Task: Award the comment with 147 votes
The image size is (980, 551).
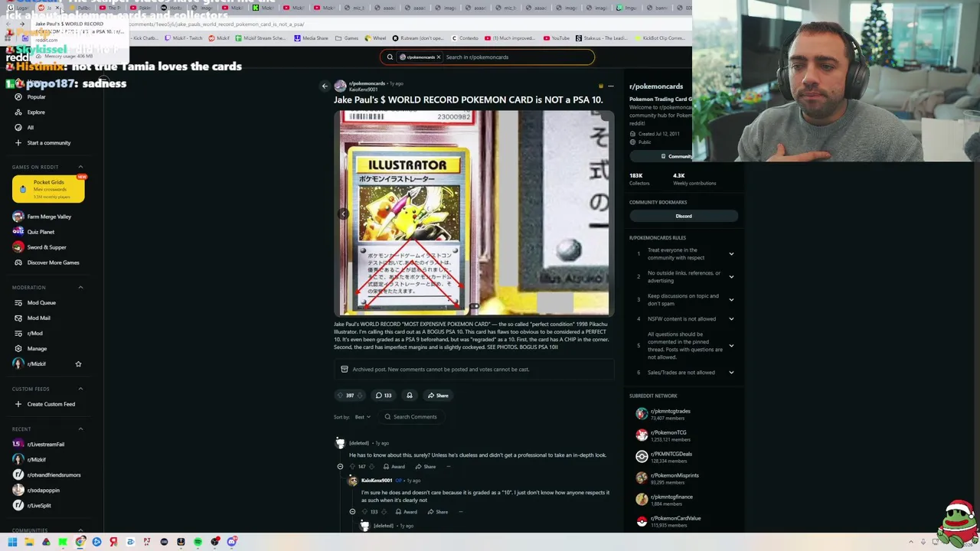Action: 394,467
